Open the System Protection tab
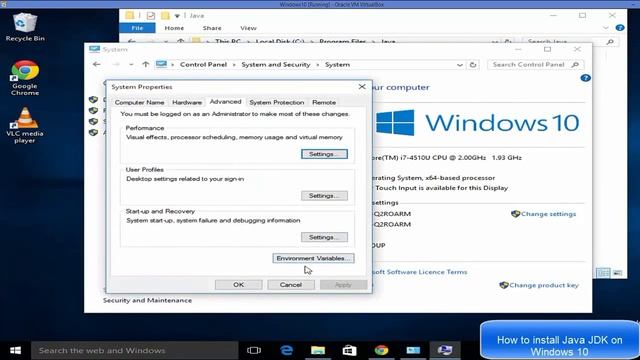The image size is (640, 360). pyautogui.click(x=277, y=102)
